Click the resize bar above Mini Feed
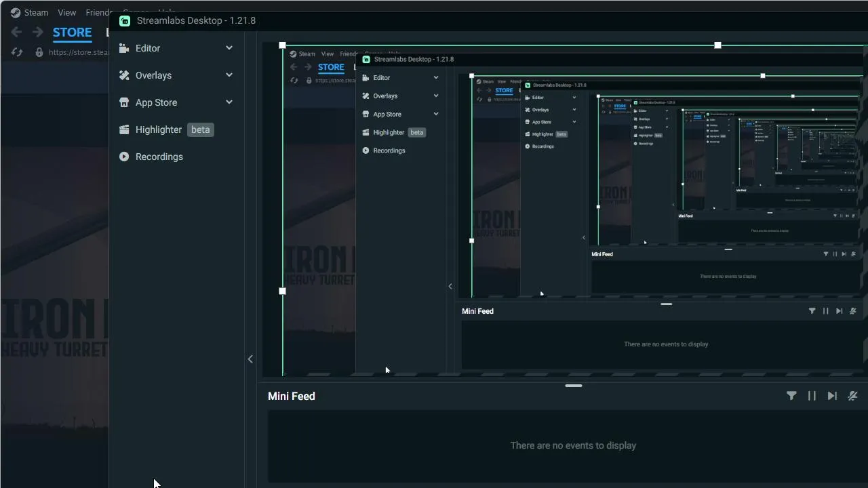The width and height of the screenshot is (868, 488). [x=574, y=386]
